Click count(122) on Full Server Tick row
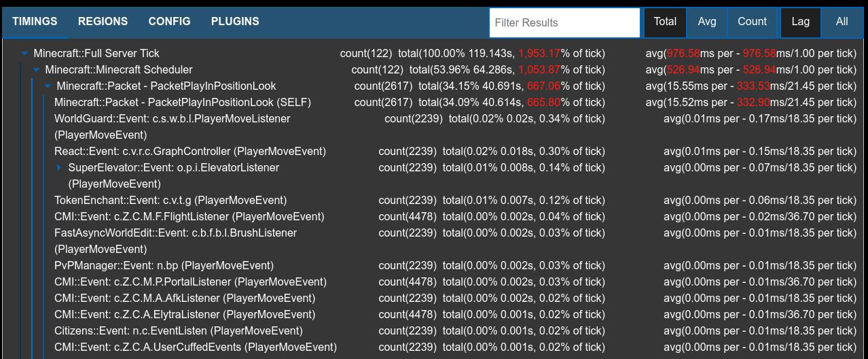This screenshot has width=868, height=359. 365,53
